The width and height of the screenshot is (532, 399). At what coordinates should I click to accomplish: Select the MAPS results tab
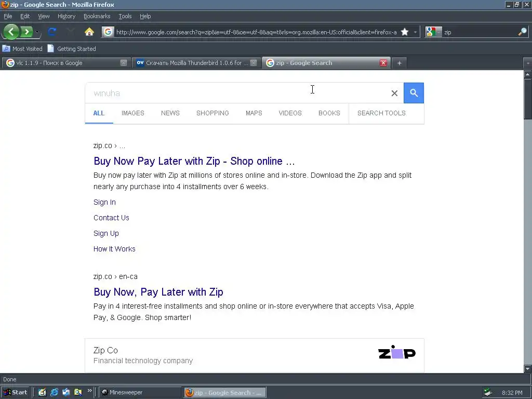[x=254, y=113]
